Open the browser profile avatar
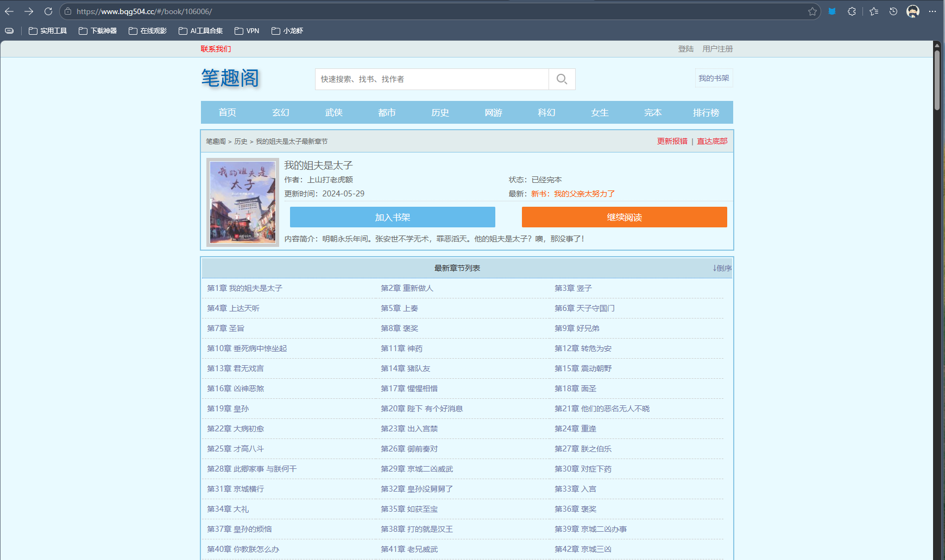The height and width of the screenshot is (560, 945). pos(912,11)
